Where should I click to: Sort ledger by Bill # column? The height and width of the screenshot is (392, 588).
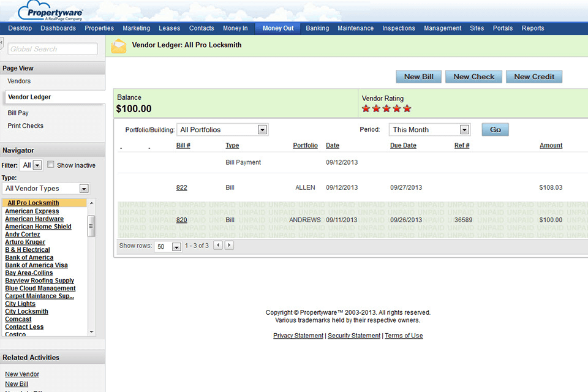coord(183,146)
